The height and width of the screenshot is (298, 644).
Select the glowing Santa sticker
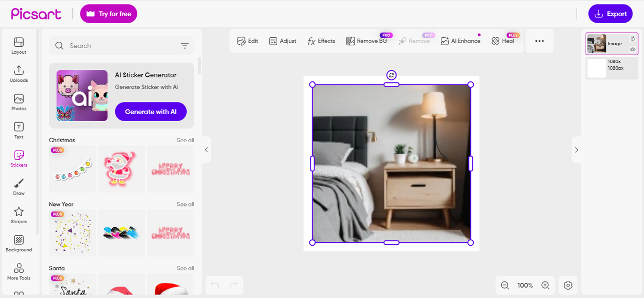121,169
